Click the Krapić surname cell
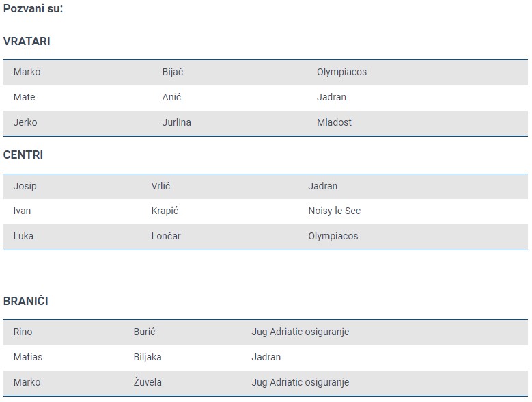The width and height of the screenshot is (532, 402). pyautogui.click(x=165, y=211)
